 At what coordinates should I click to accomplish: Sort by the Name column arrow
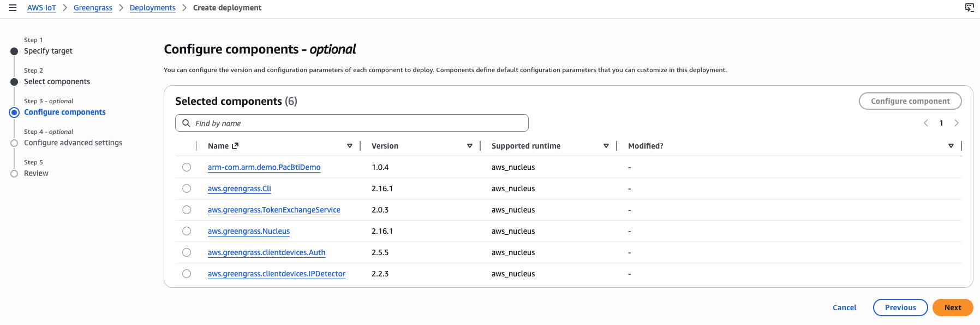click(350, 146)
